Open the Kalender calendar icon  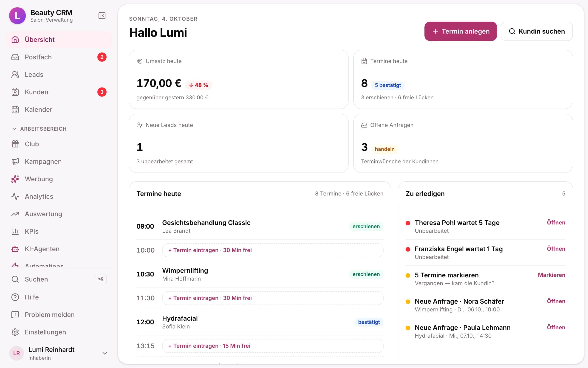15,109
